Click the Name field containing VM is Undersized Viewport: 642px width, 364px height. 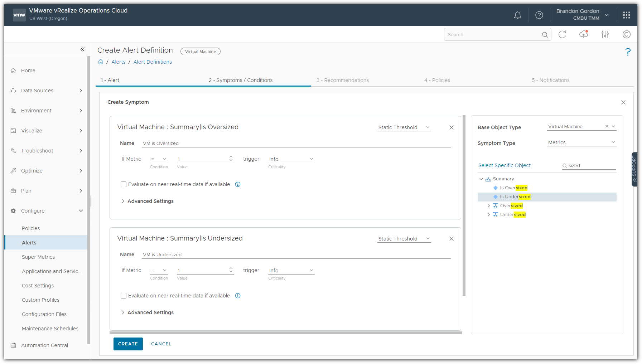point(296,254)
